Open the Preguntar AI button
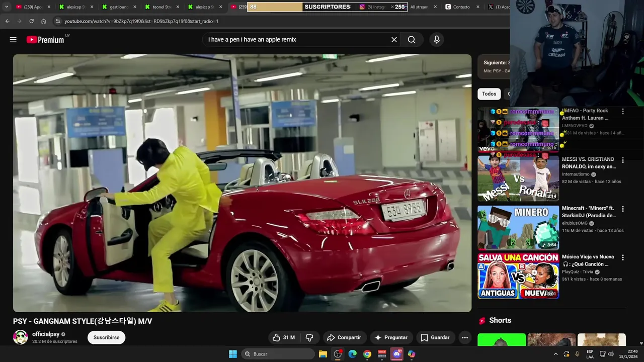644x362 pixels. (x=391, y=337)
